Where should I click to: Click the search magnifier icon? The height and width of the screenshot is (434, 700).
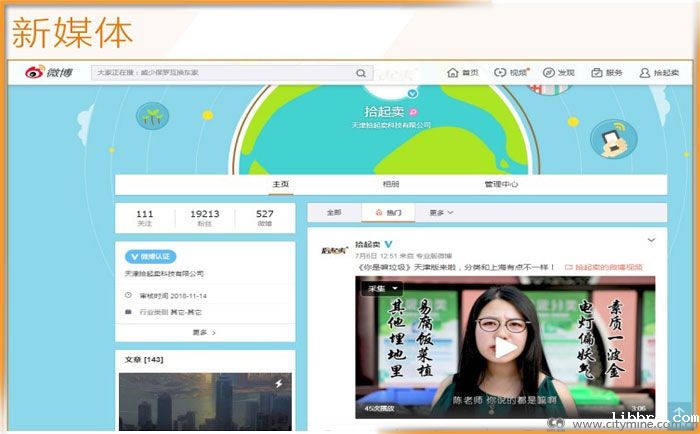(361, 73)
